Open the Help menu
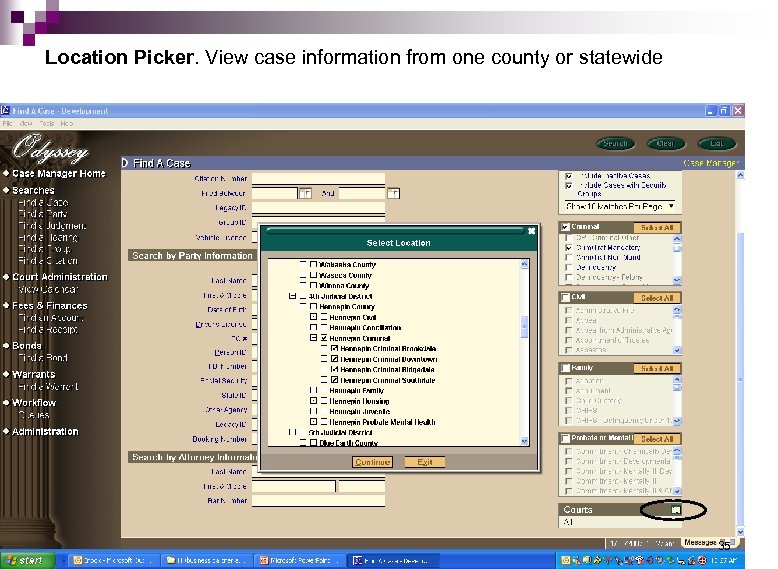The width and height of the screenshot is (778, 569). (x=66, y=124)
